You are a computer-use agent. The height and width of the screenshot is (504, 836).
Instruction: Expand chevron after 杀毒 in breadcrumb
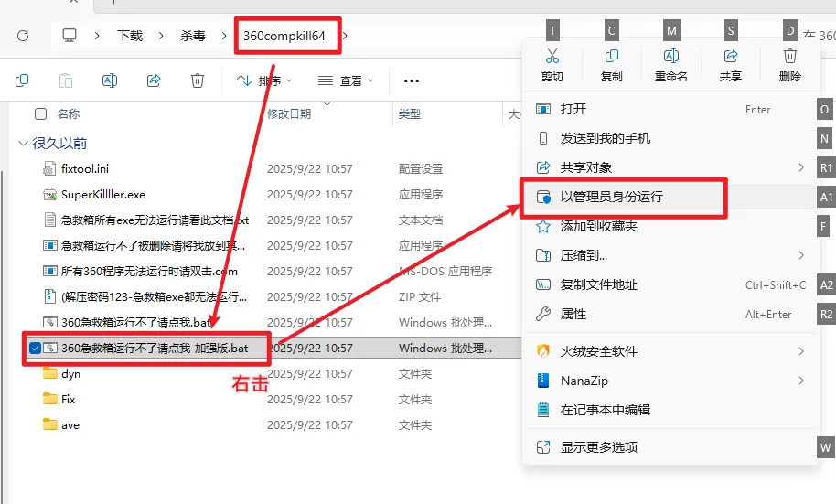coord(224,36)
